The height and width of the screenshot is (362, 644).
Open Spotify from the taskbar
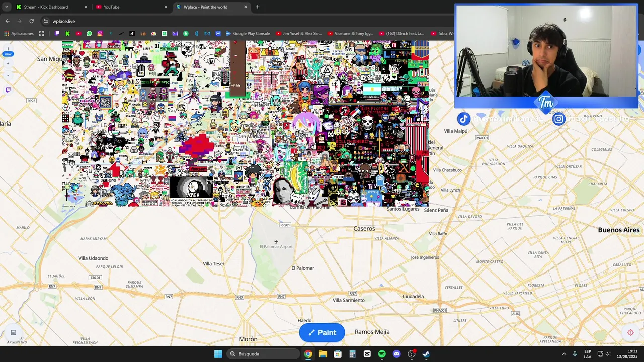click(x=382, y=354)
